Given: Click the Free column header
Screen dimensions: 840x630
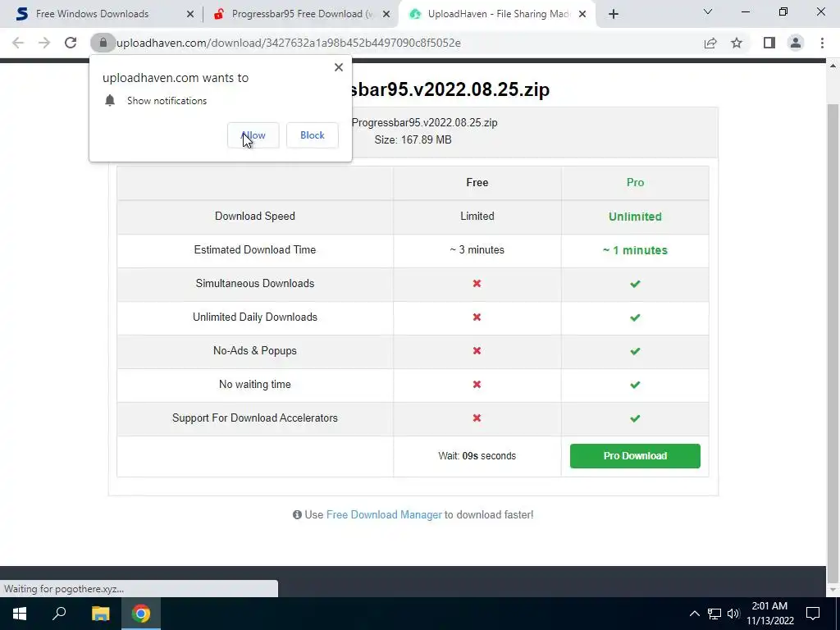Looking at the screenshot, I should click(477, 183).
